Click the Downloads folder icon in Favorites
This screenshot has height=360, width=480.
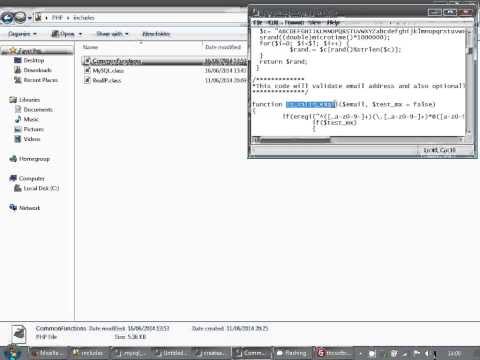coord(18,70)
